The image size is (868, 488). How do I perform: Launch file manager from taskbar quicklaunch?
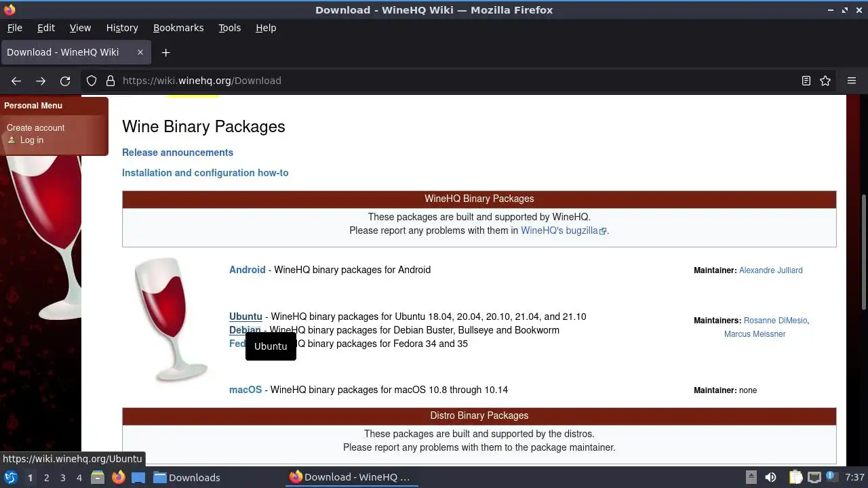coord(98,477)
